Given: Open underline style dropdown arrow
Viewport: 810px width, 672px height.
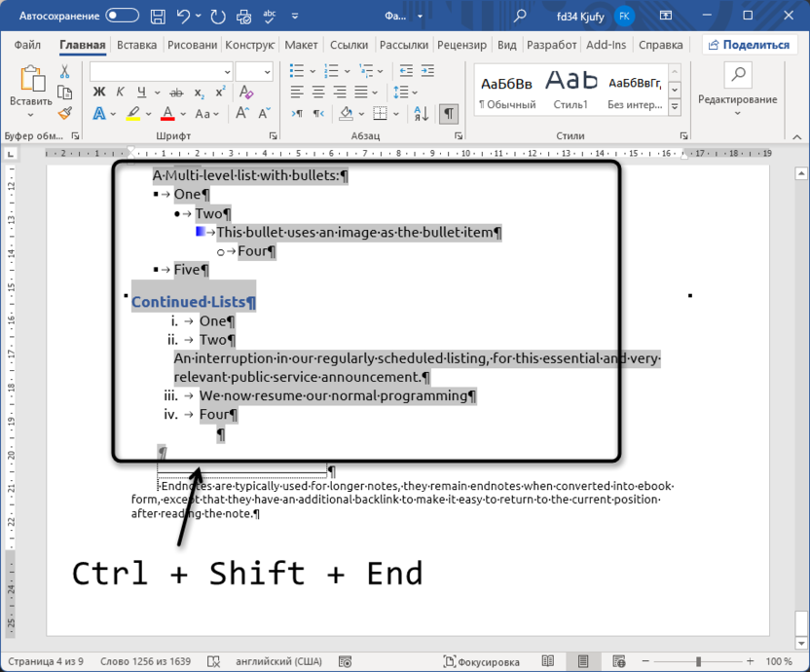Looking at the screenshot, I should tap(157, 93).
